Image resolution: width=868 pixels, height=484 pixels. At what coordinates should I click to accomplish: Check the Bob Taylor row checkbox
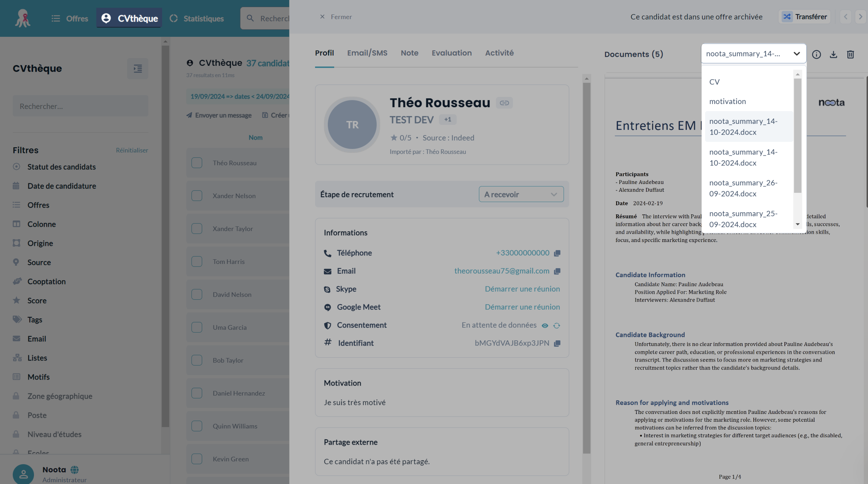[x=197, y=360]
